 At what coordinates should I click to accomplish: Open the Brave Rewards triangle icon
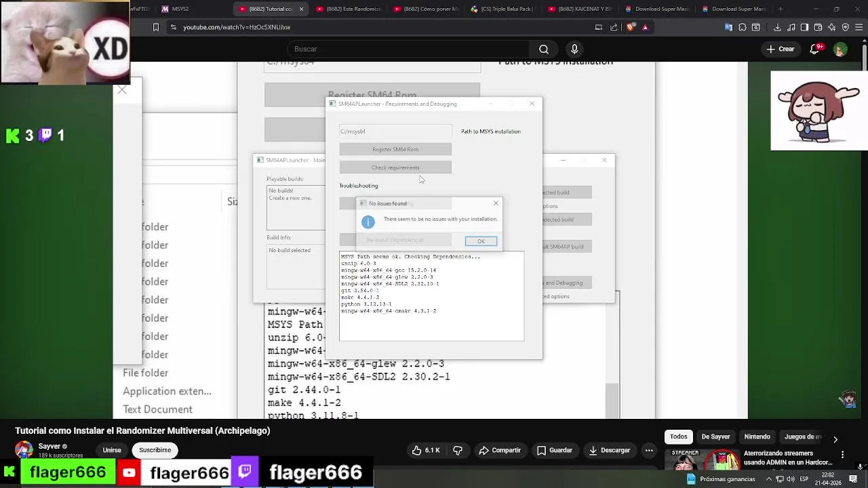tap(645, 27)
